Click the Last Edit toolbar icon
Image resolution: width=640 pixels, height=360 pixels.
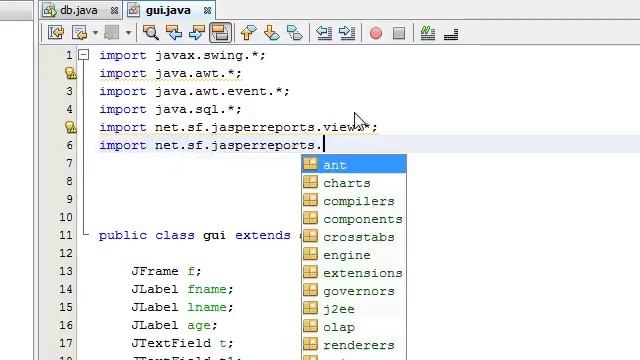pos(56,33)
